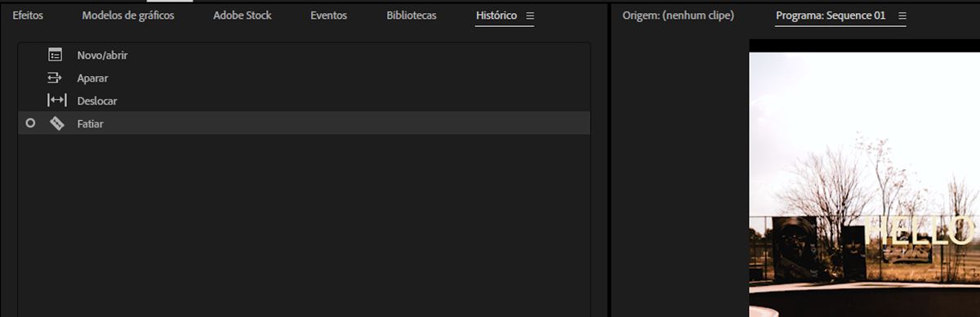Select the Novo/abrir history entry
The width and height of the screenshot is (980, 317).
click(x=304, y=55)
